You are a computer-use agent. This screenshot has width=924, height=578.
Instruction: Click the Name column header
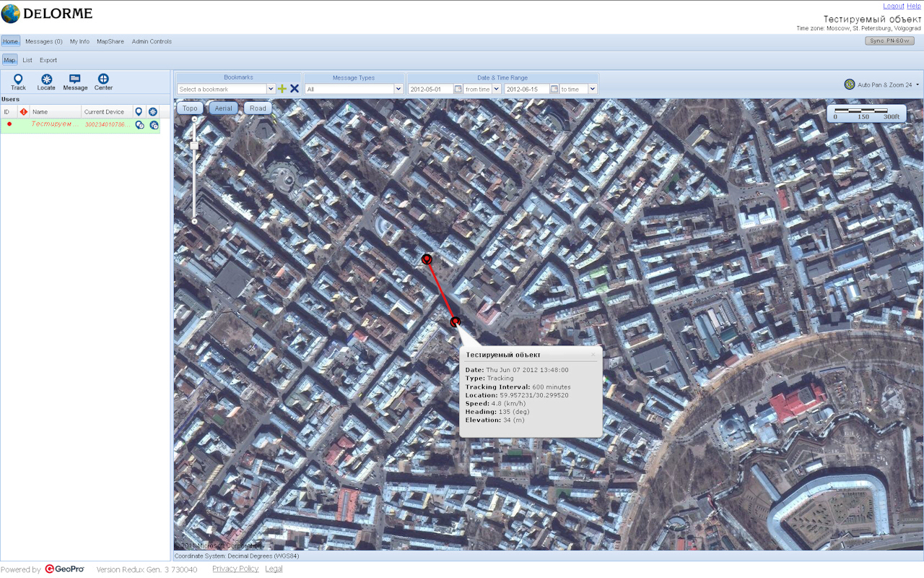(56, 112)
